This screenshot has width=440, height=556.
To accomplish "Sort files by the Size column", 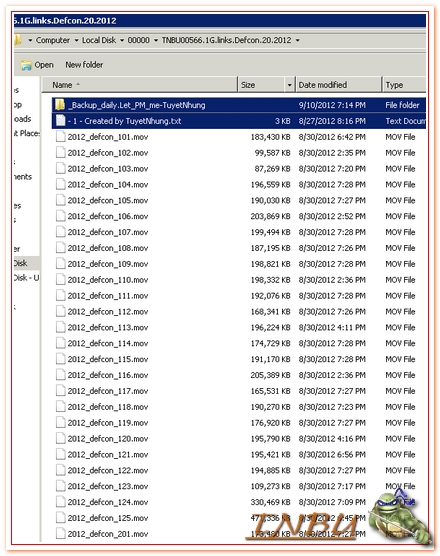I will (x=261, y=85).
